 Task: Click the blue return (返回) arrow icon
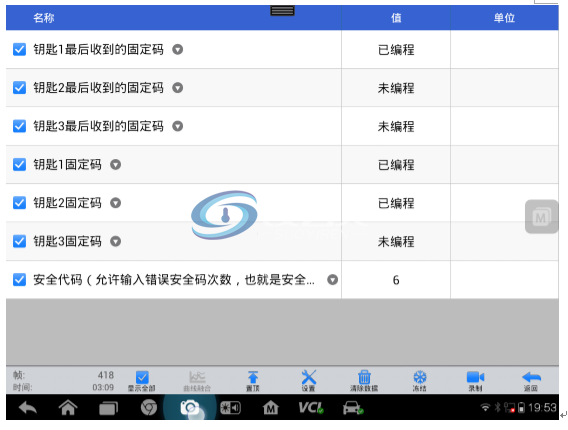pyautogui.click(x=531, y=377)
